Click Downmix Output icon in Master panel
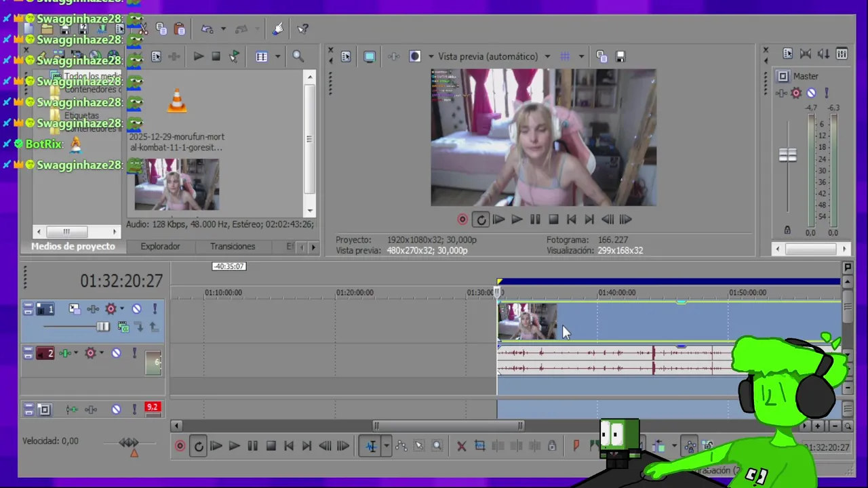This screenshot has height=488, width=868. click(x=806, y=54)
